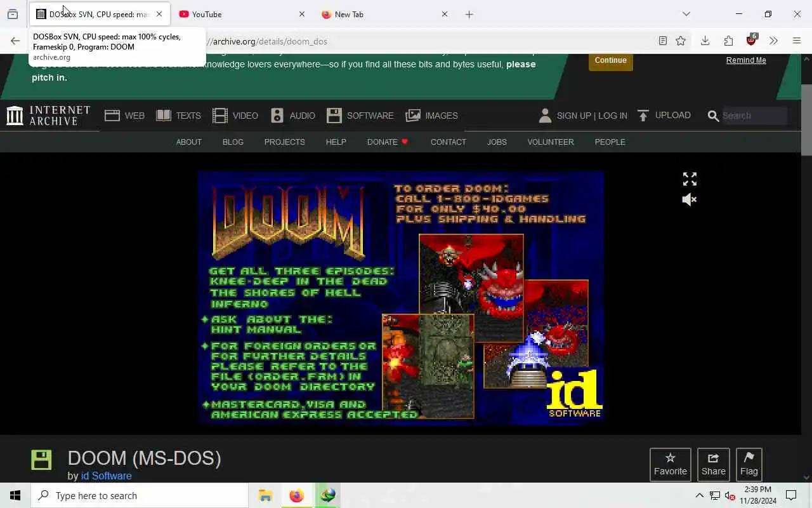Open the TEXTS media section
This screenshot has height=508, width=812.
click(x=178, y=116)
